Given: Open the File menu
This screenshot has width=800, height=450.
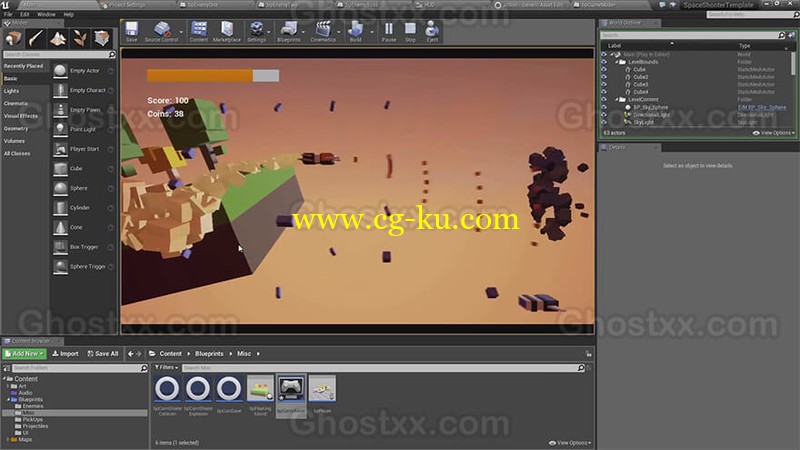Looking at the screenshot, I should [8, 14].
